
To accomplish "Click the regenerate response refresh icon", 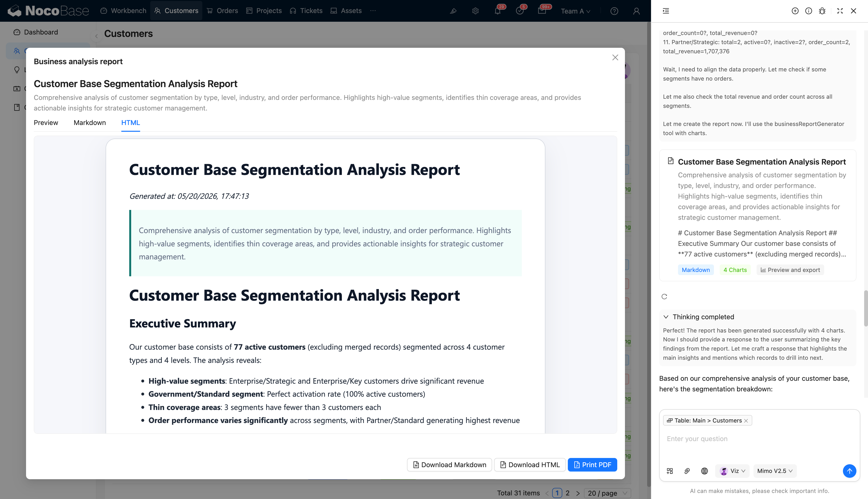I will pos(664,297).
